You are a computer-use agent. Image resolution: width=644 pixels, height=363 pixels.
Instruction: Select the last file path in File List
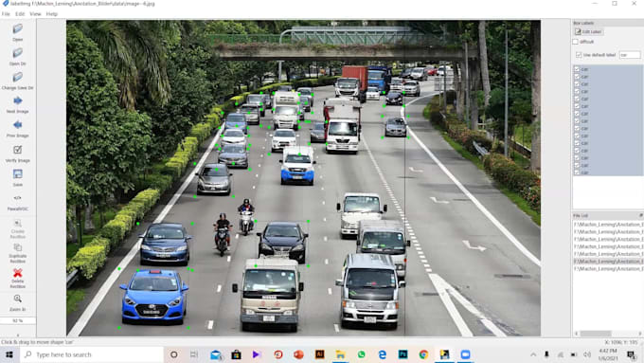[608, 269]
